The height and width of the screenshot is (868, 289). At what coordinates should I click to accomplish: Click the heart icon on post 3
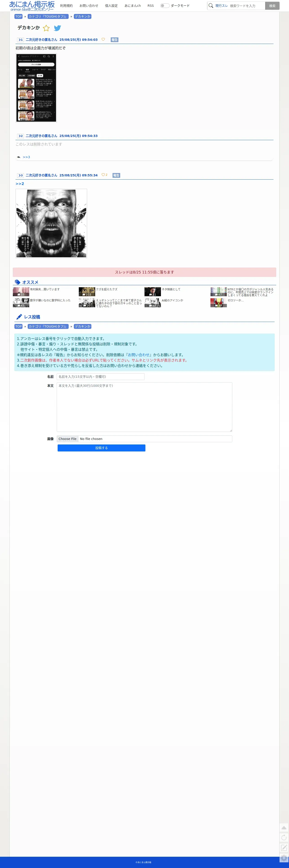tap(103, 175)
